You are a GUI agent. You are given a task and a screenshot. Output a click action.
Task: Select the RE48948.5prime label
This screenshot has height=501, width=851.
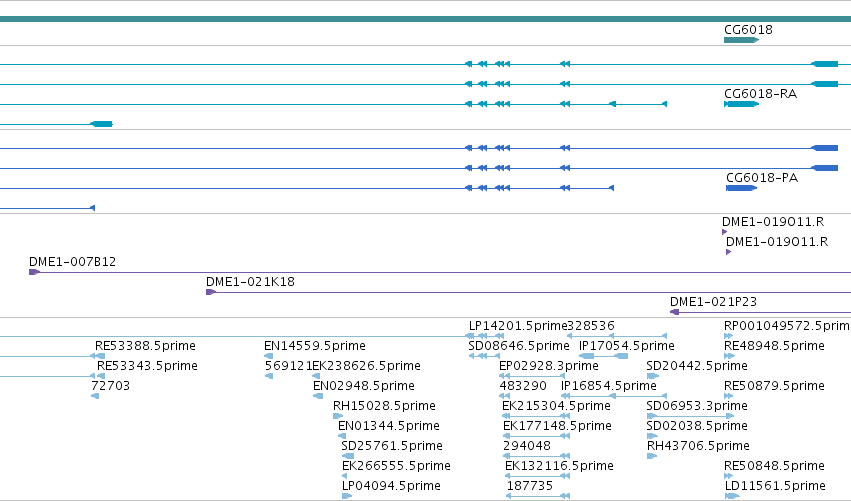[x=774, y=346]
